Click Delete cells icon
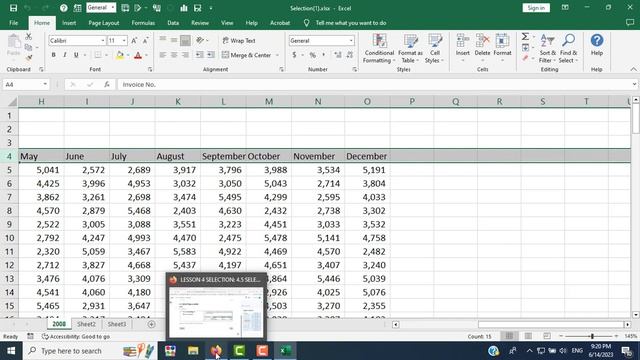This screenshot has width=640, height=360. pos(482,41)
